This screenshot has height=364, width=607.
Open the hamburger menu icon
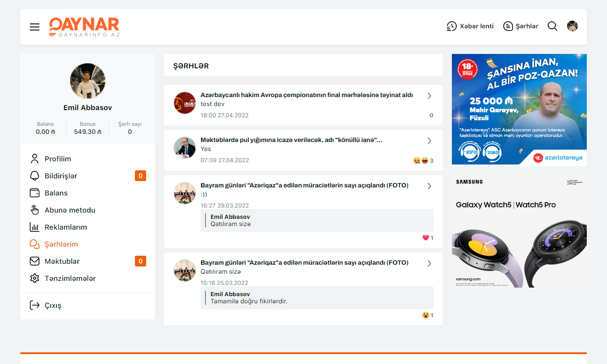click(35, 27)
